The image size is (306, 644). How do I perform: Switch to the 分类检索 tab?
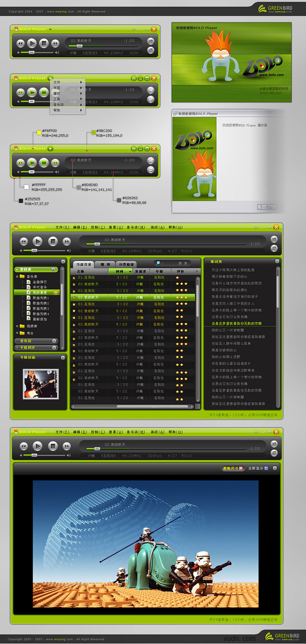point(126,264)
